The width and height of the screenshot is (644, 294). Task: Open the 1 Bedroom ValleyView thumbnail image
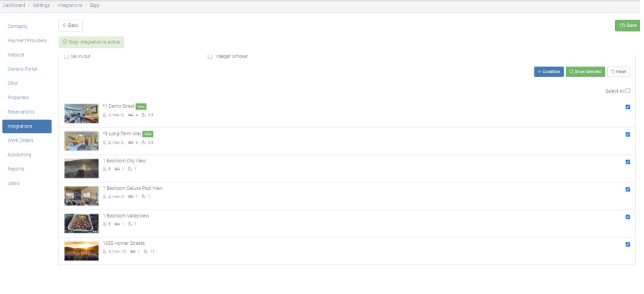click(x=81, y=223)
